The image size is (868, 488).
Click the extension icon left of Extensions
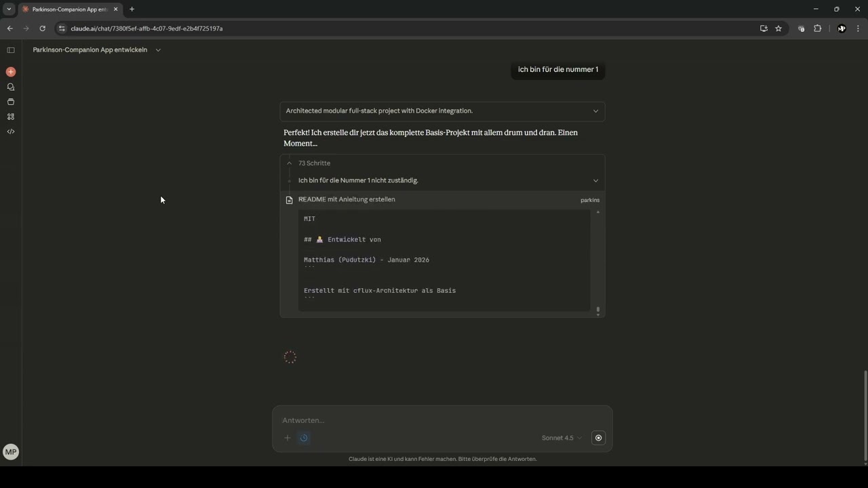(x=802, y=28)
